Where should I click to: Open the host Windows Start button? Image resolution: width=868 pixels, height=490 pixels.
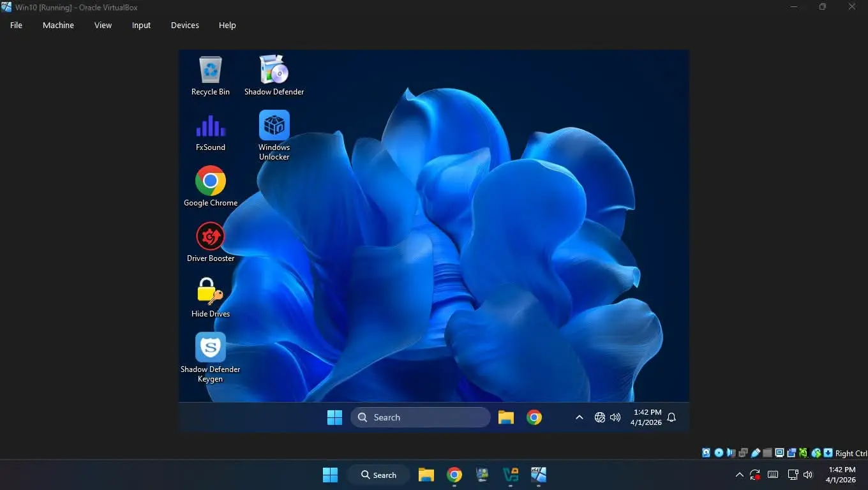[330, 475]
